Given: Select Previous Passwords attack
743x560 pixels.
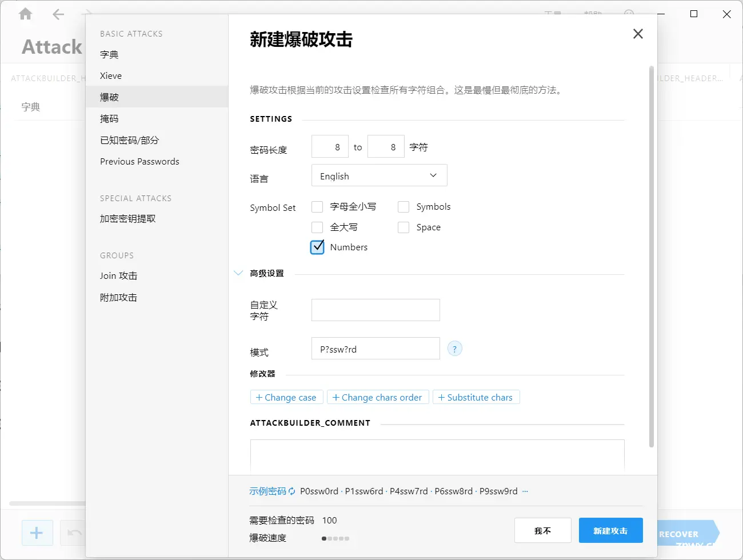Looking at the screenshot, I should tap(157, 161).
